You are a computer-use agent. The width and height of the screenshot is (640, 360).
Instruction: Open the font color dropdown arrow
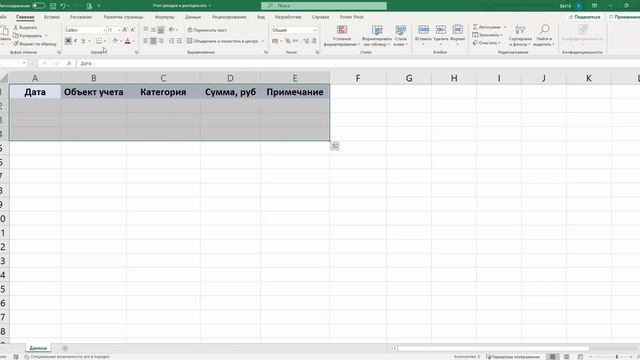(x=133, y=41)
